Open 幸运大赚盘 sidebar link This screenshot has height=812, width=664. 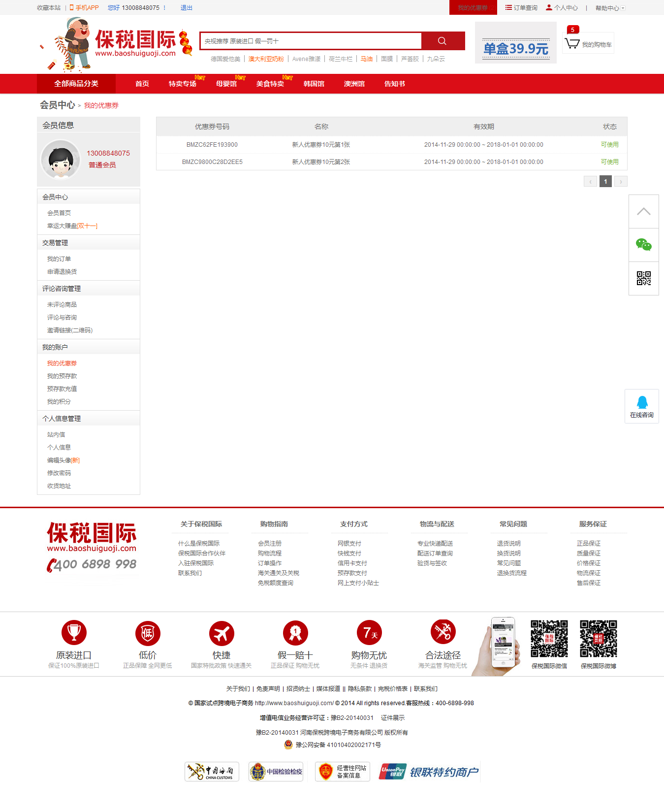(x=72, y=226)
